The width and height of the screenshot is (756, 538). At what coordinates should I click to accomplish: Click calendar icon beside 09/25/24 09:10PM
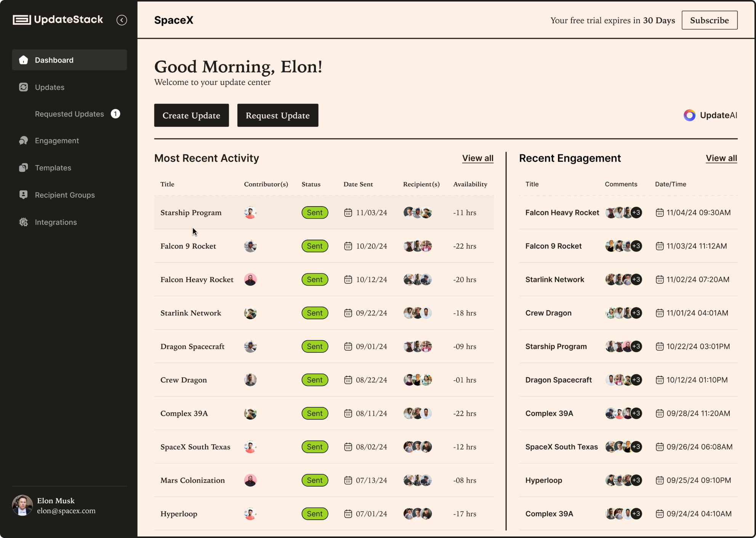[660, 480]
